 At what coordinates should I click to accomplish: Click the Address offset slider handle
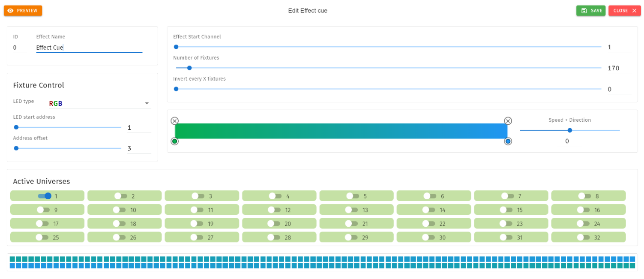16,148
